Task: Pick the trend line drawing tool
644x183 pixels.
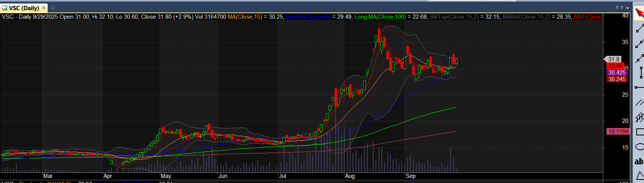Action: pyautogui.click(x=639, y=28)
